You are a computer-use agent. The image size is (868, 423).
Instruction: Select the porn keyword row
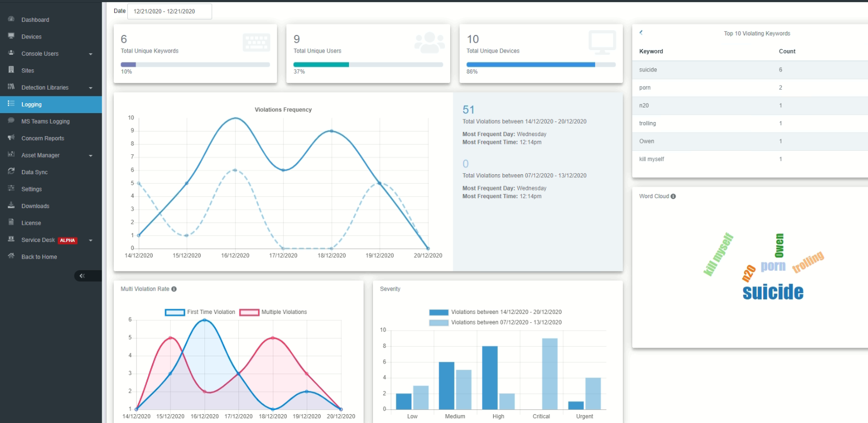pos(750,88)
